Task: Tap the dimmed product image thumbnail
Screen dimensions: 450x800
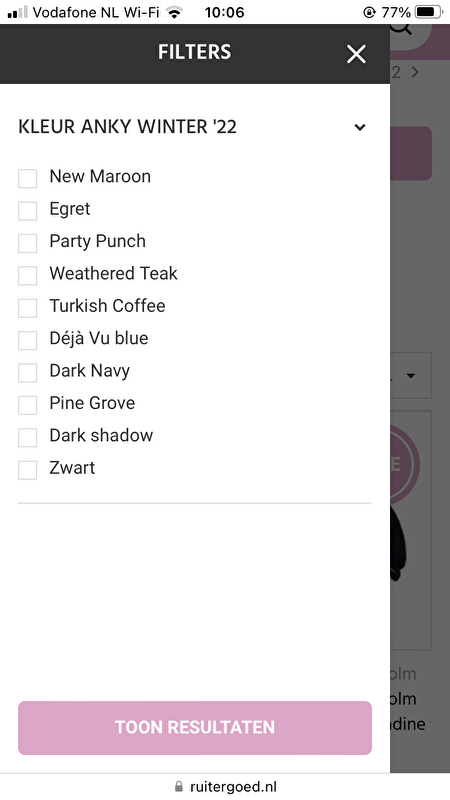Action: click(411, 530)
